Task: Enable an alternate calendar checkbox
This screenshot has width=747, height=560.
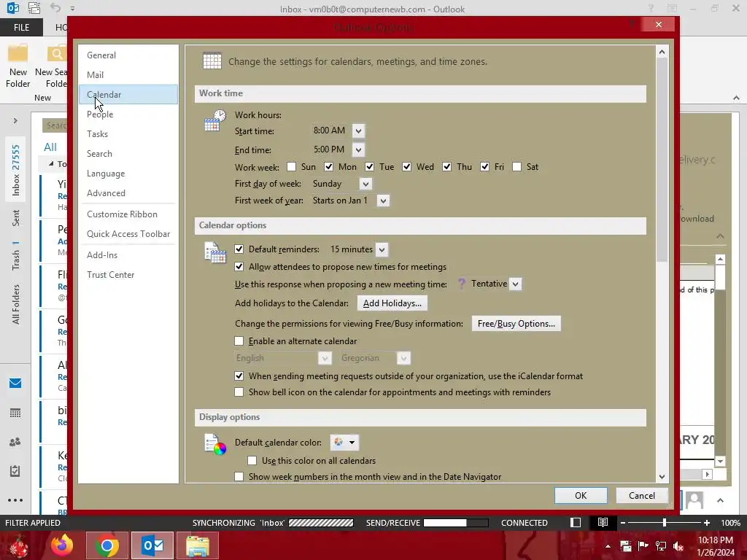Action: pos(239,341)
